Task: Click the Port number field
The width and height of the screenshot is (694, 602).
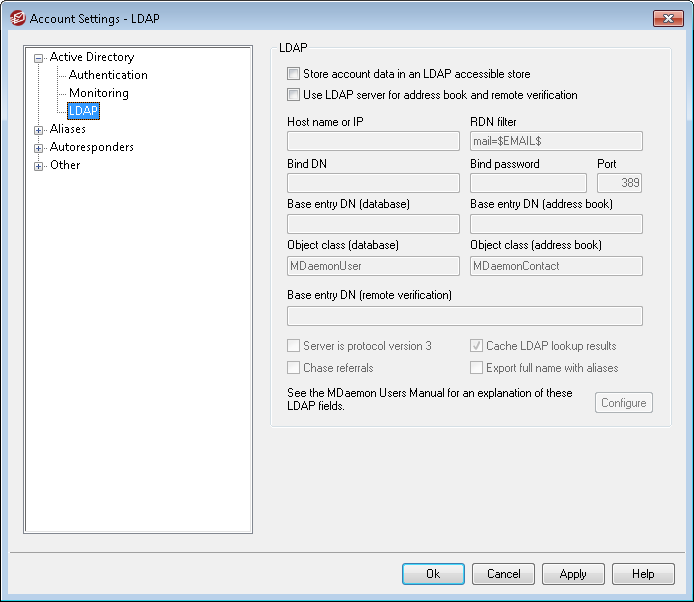Action: click(x=619, y=183)
